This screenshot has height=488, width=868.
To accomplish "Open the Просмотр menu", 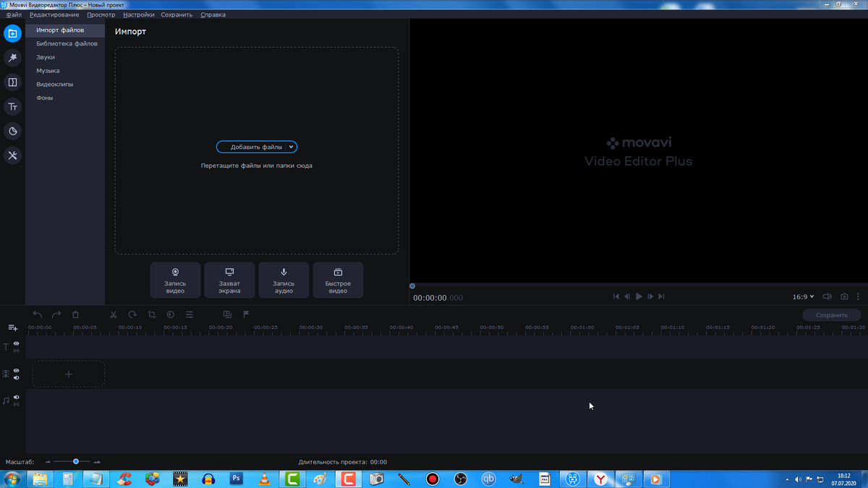I will click(101, 14).
